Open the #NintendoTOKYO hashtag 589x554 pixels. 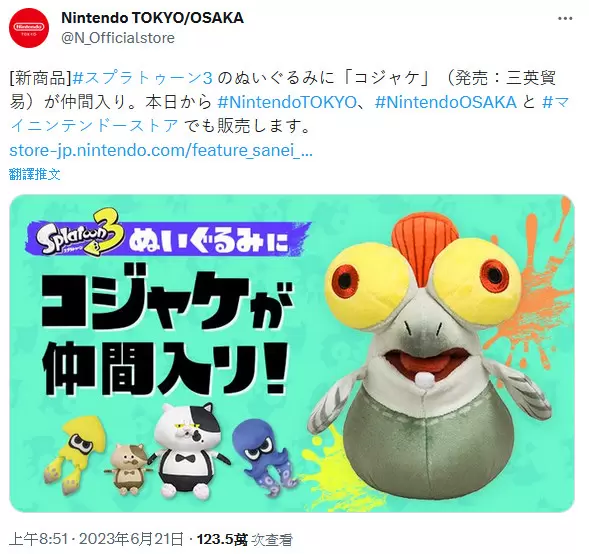click(287, 102)
